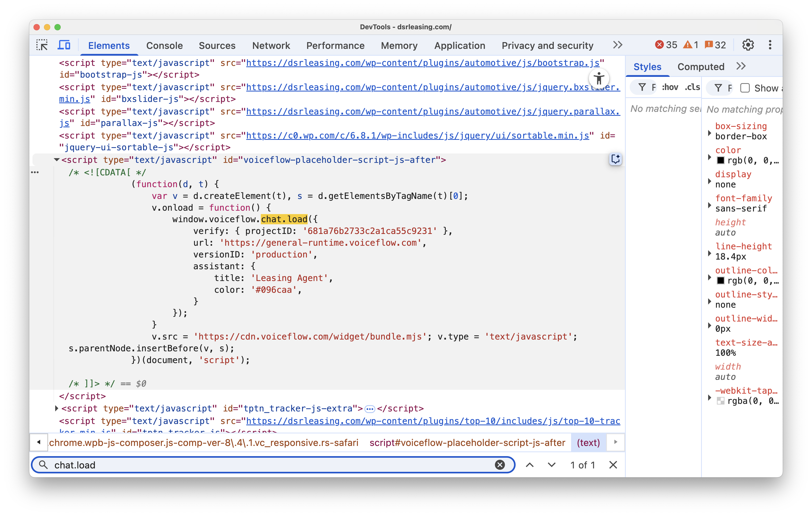The image size is (812, 516).
Task: Clear the chat.load search text
Action: click(x=500, y=465)
